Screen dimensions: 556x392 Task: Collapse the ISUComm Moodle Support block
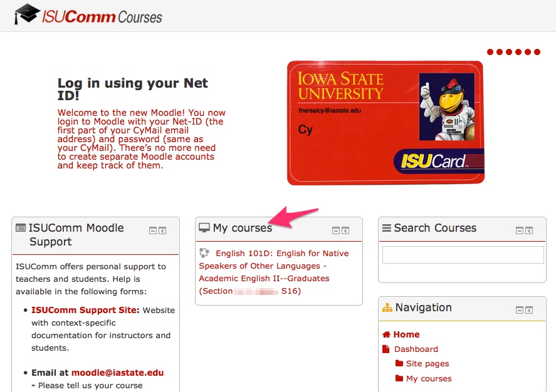tap(153, 231)
